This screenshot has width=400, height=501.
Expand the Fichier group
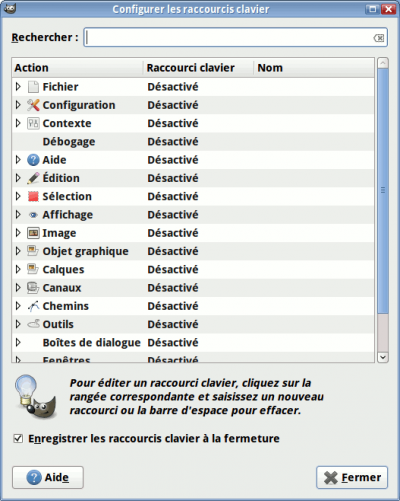[18, 87]
